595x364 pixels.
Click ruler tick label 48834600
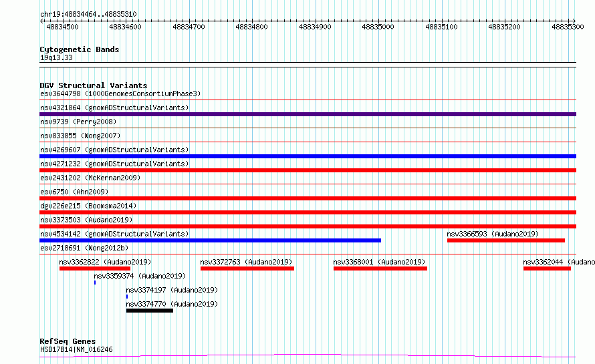(x=125, y=27)
